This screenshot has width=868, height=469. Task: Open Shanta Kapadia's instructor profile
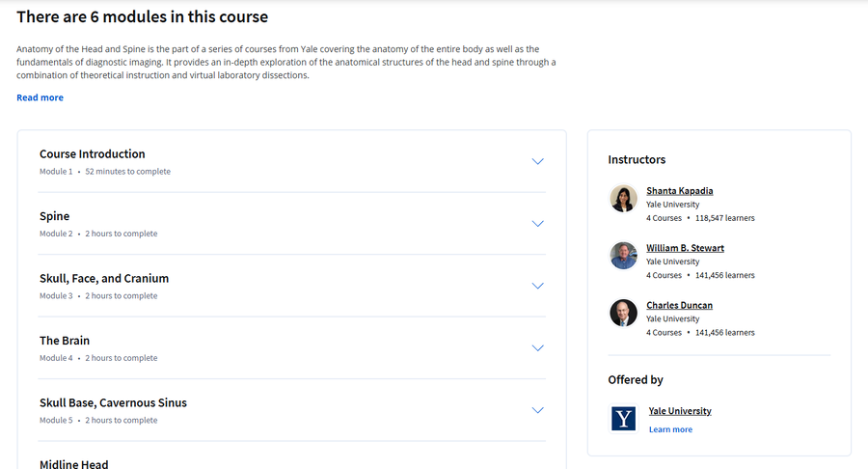click(x=679, y=191)
